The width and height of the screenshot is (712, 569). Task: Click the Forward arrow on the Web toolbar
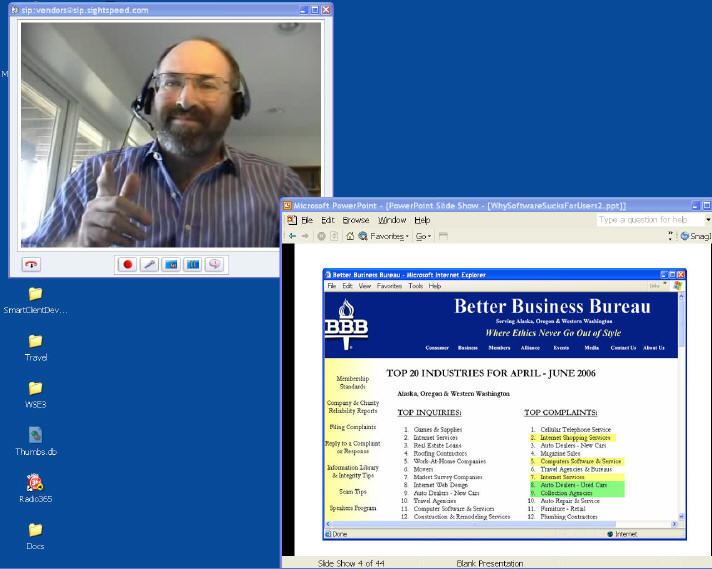pos(305,236)
